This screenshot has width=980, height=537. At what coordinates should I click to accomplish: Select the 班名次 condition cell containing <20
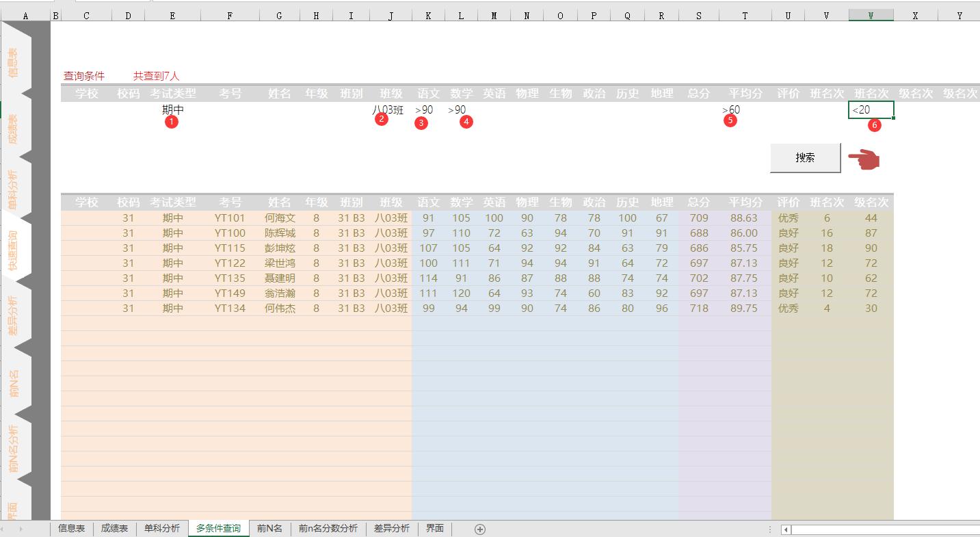[x=871, y=109]
